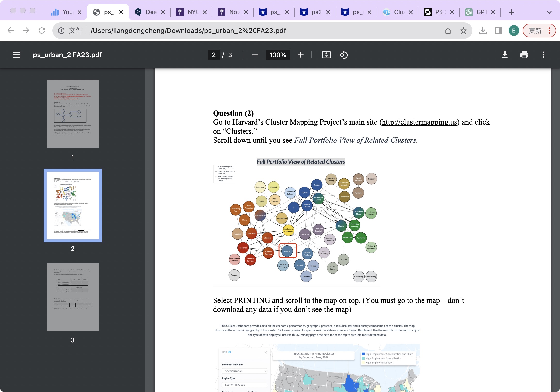Switch to the NYU tab
560x392 pixels.
[x=191, y=12]
